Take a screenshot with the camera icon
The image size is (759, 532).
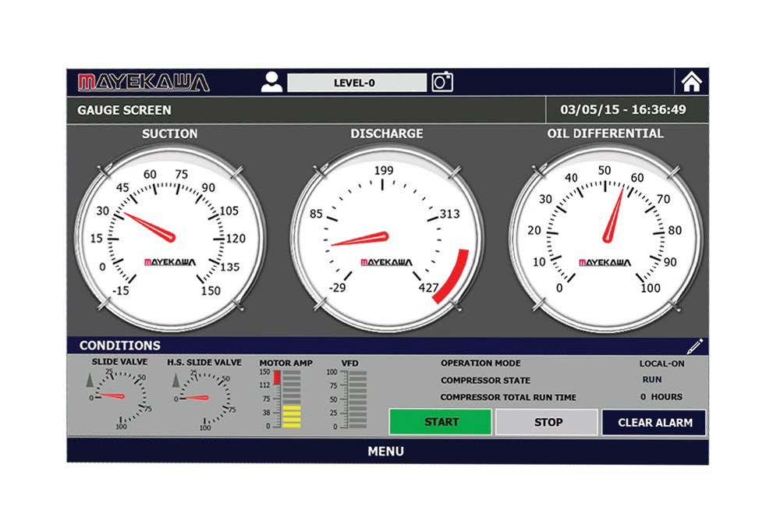(443, 82)
